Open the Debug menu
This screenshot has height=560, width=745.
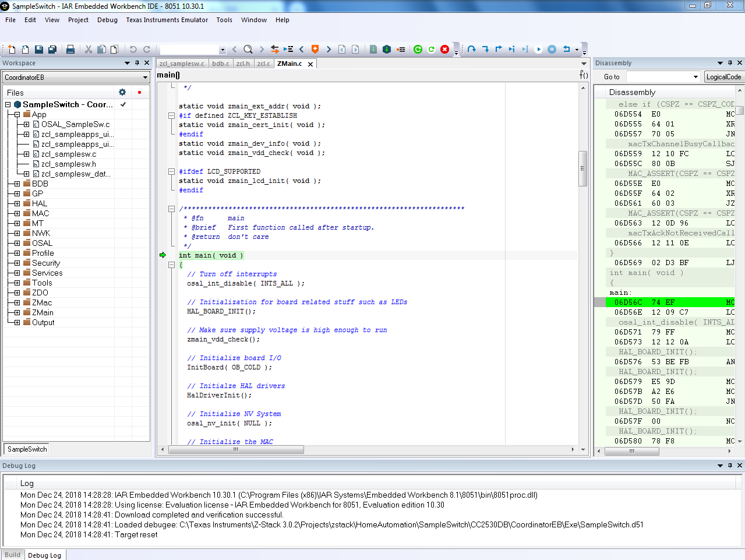(x=107, y=20)
